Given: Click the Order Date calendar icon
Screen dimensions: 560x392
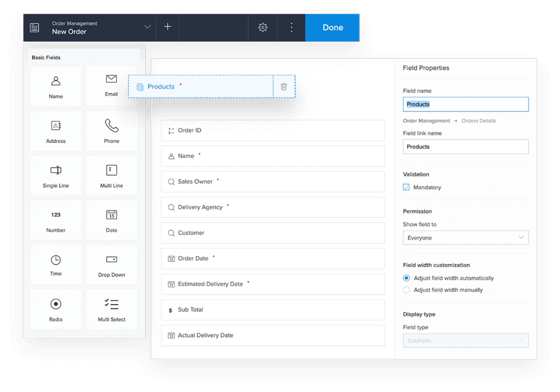Looking at the screenshot, I should [x=172, y=258].
